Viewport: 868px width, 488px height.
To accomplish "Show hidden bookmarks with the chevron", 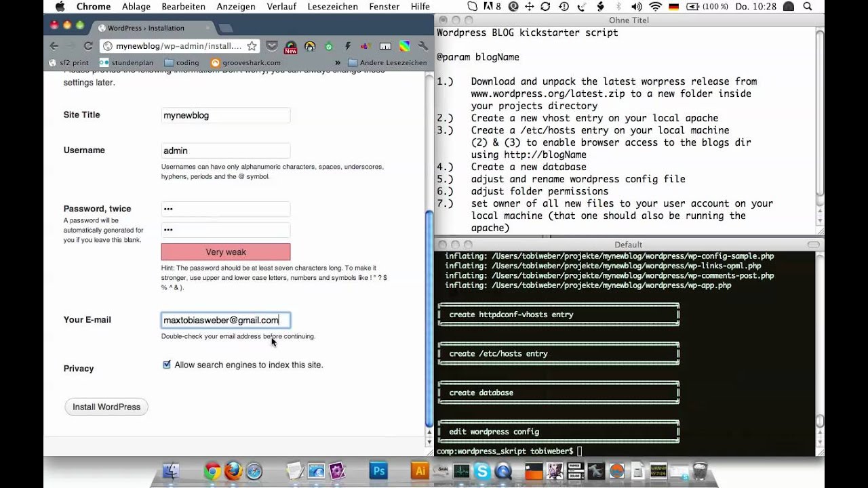I will [x=338, y=62].
